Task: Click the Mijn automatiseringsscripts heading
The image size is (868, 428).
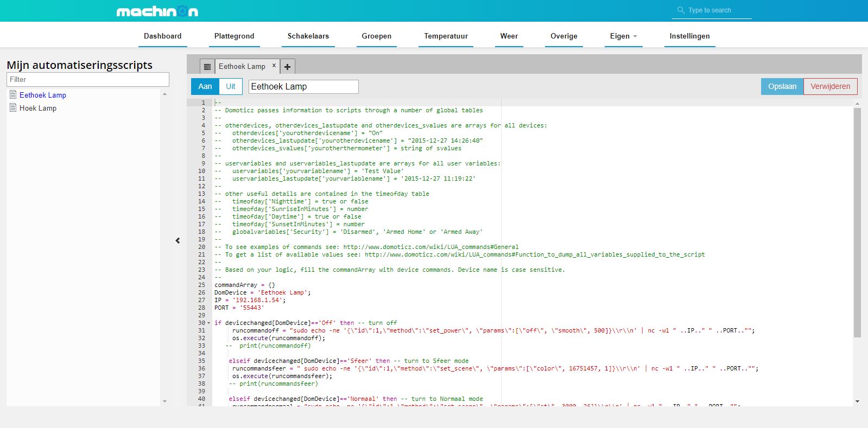Action: (80, 65)
